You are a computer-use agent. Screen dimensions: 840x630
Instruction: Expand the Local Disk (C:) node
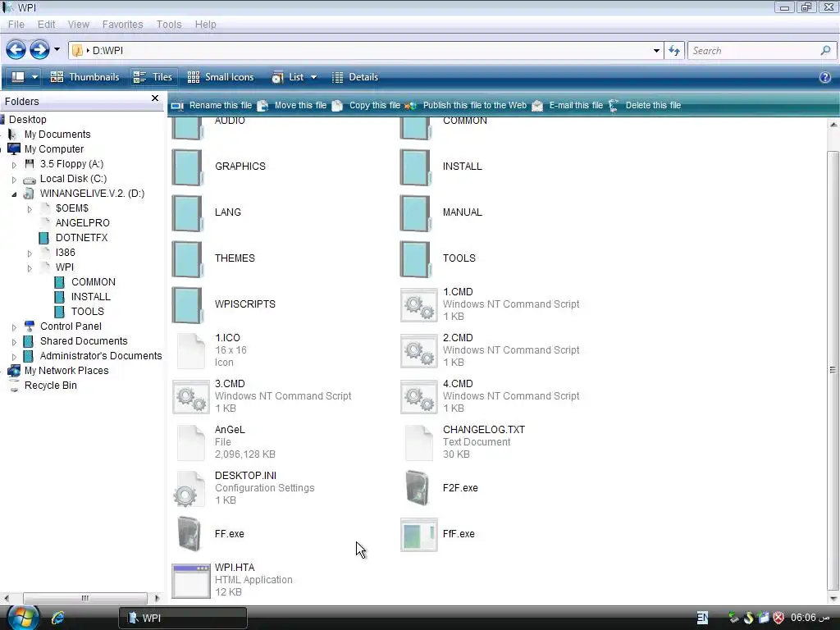point(15,180)
